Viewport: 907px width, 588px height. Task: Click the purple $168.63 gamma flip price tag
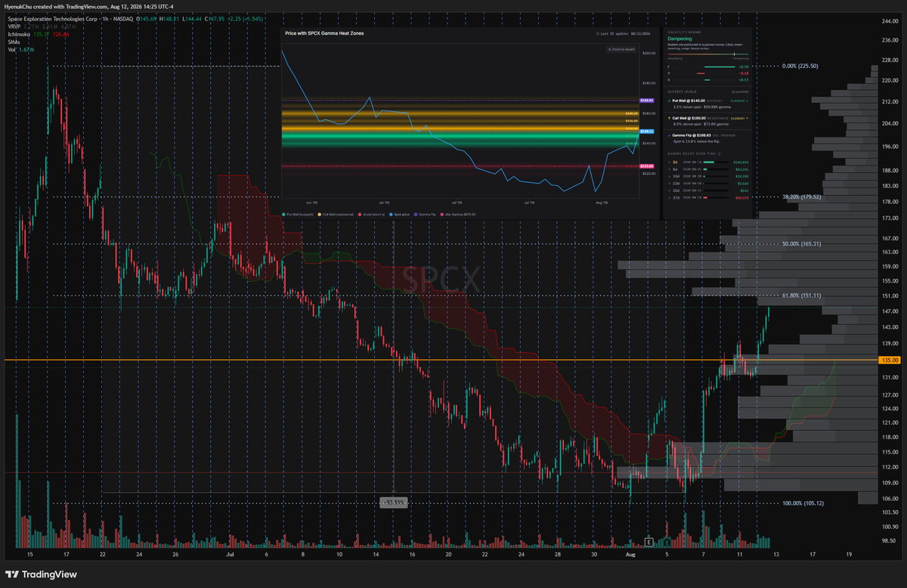click(646, 100)
